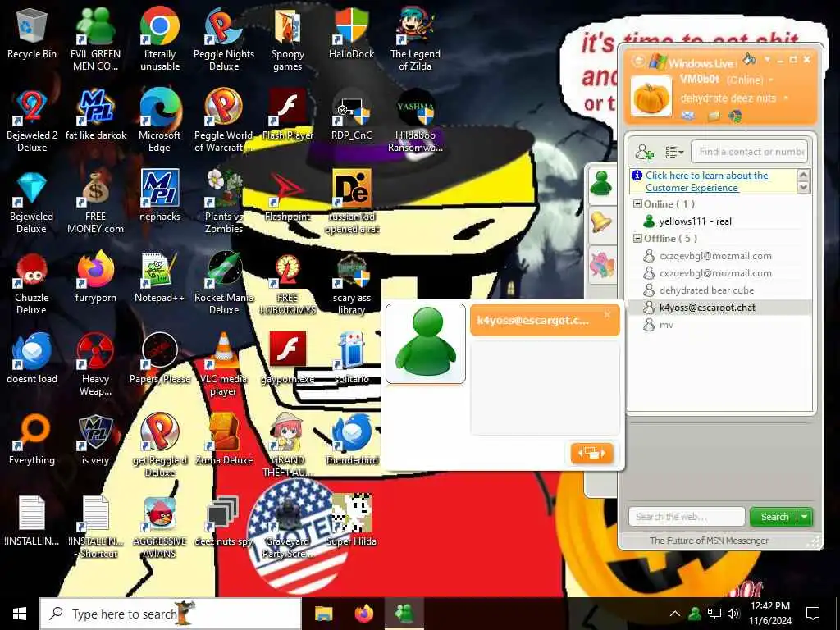The width and height of the screenshot is (840, 630).
Task: Open File Explorer from the taskbar
Action: click(323, 614)
